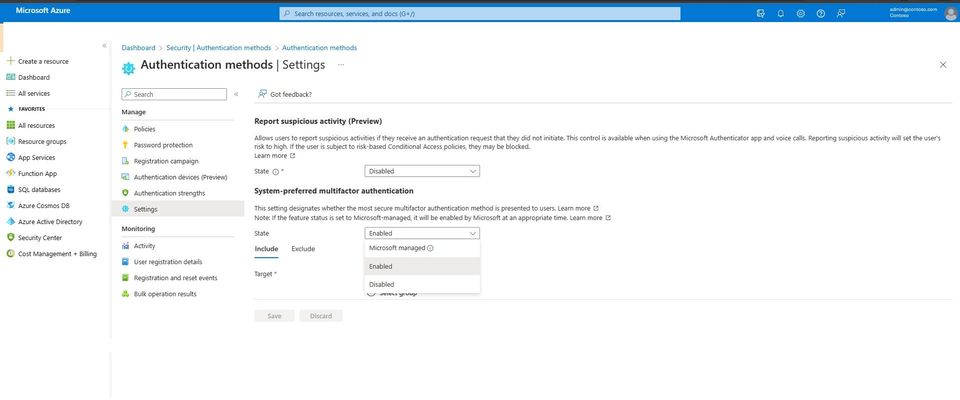The width and height of the screenshot is (960, 400).
Task: Switch to the Exclude tab
Action: point(303,249)
